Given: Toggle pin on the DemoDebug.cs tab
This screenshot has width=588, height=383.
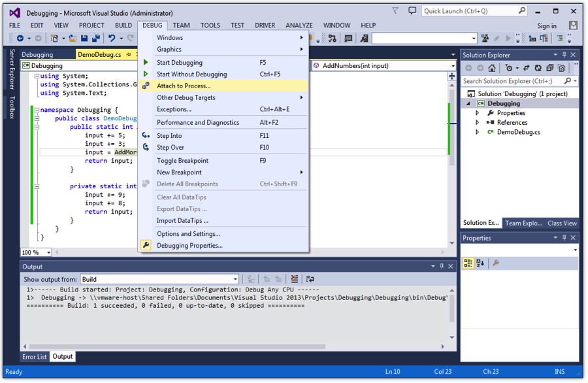Looking at the screenshot, I should 129,55.
